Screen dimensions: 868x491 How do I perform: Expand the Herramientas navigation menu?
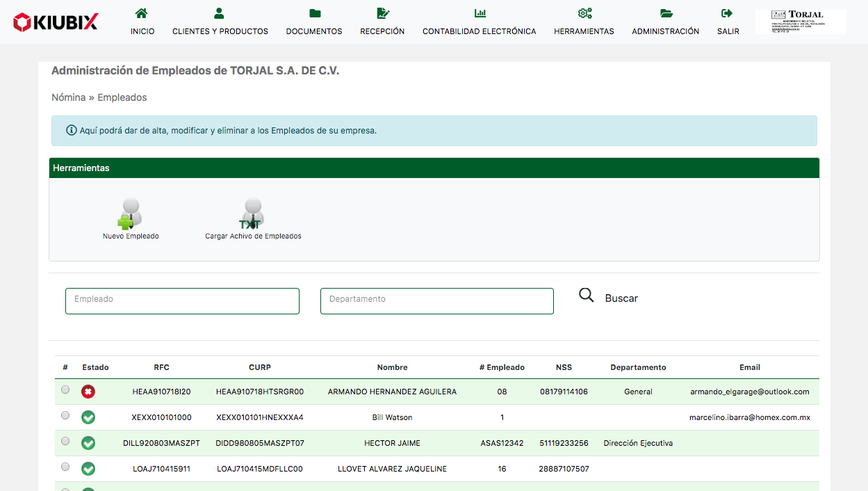coord(584,22)
